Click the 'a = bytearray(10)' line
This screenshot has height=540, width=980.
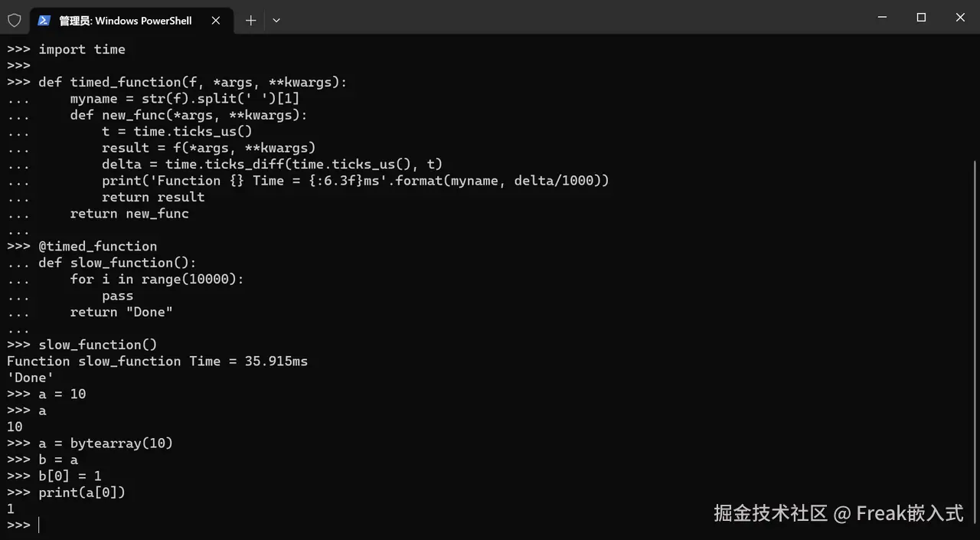[106, 443]
